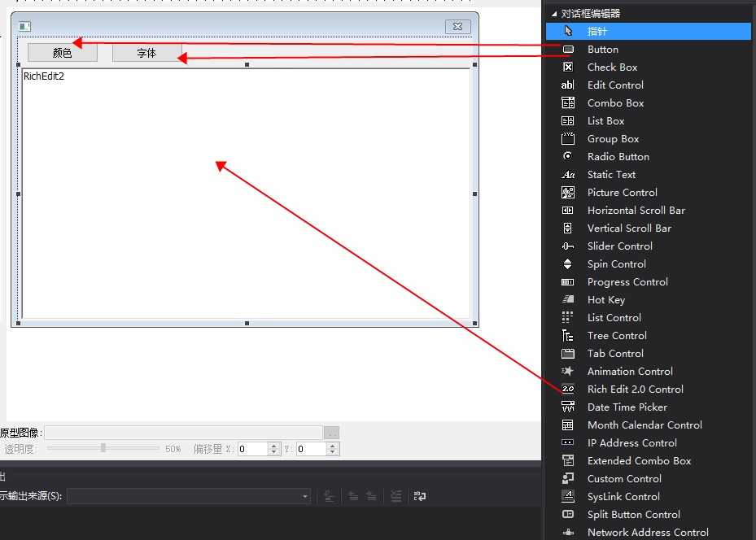Viewport: 756px width, 540px height.
Task: Click the prototype image browse (...) button
Action: (332, 433)
